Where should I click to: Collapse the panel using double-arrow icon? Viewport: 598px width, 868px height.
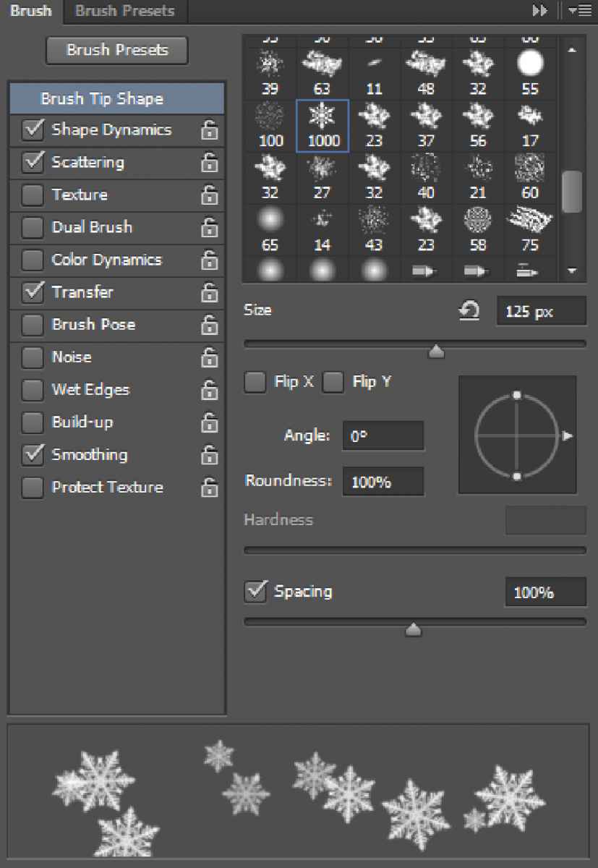point(539,11)
